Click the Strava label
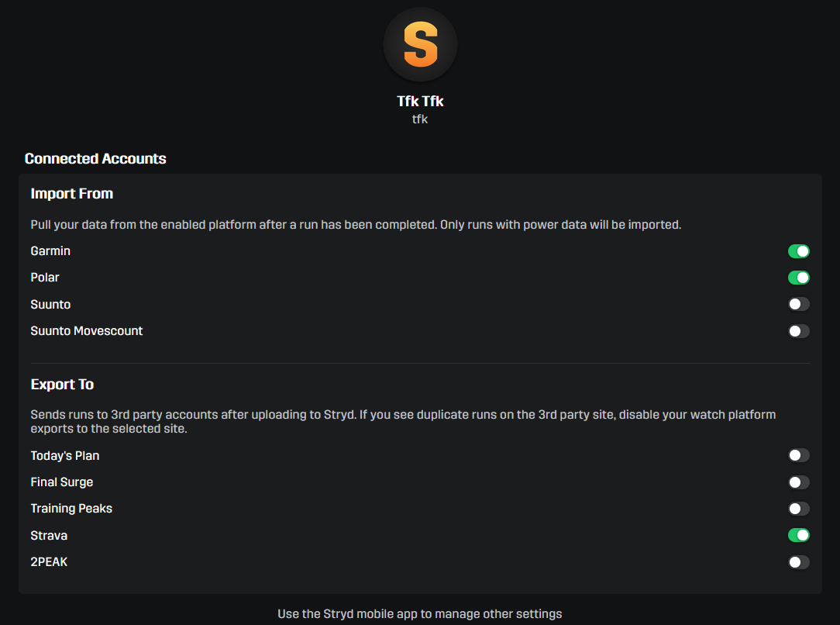840x625 pixels. click(x=49, y=535)
